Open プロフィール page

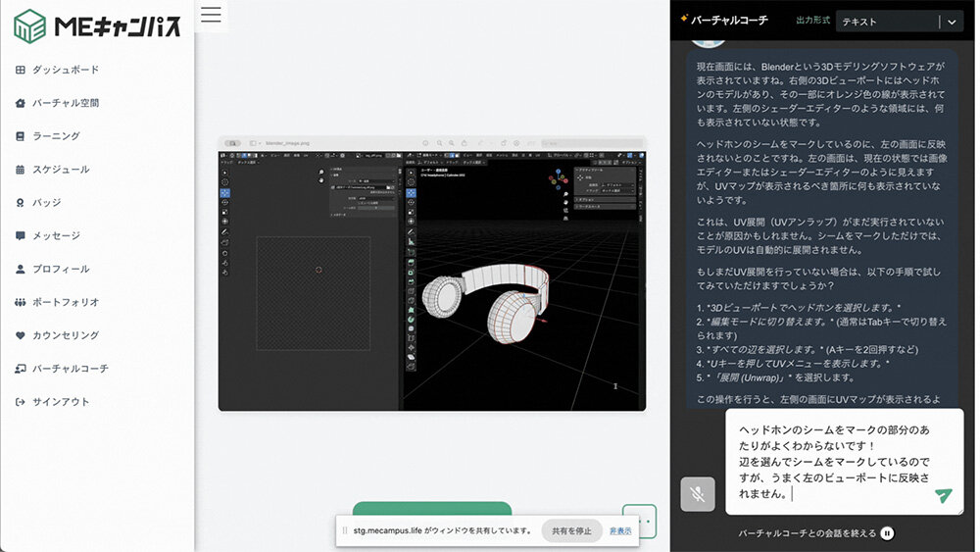60,269
